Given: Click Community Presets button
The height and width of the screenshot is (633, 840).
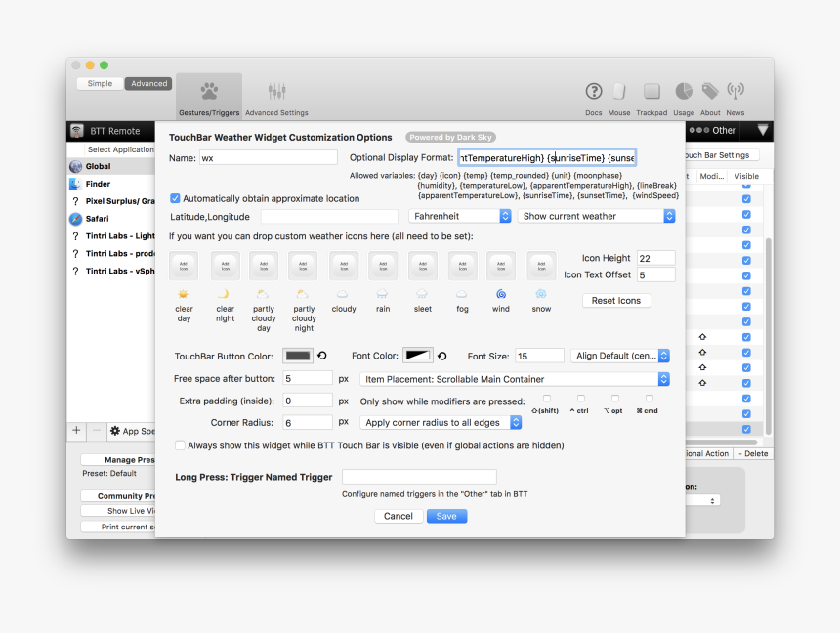Looking at the screenshot, I should click(x=118, y=496).
